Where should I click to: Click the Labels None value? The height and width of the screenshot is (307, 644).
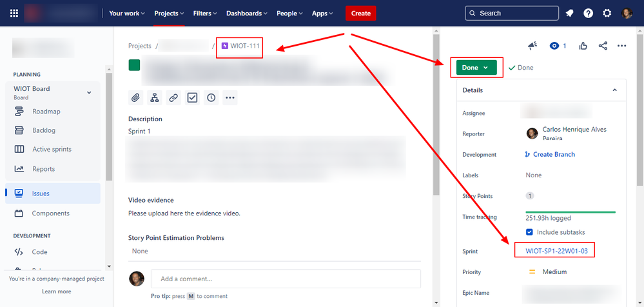(x=534, y=175)
